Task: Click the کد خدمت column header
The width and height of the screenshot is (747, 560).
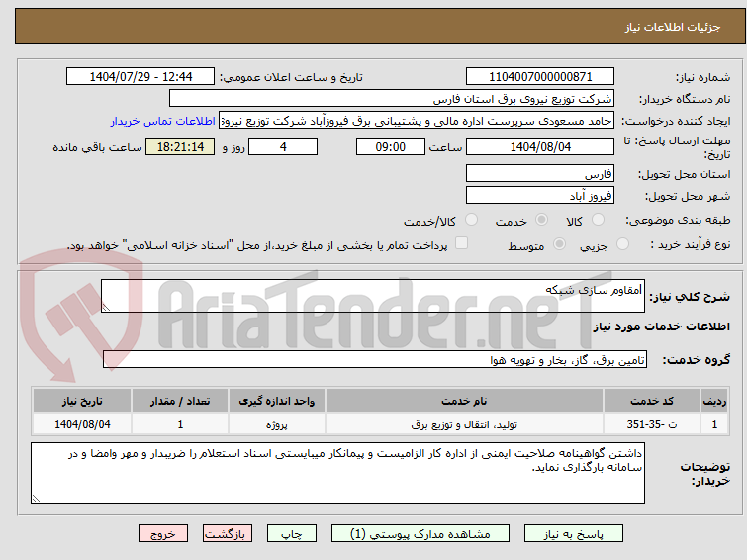Action: pos(651,401)
